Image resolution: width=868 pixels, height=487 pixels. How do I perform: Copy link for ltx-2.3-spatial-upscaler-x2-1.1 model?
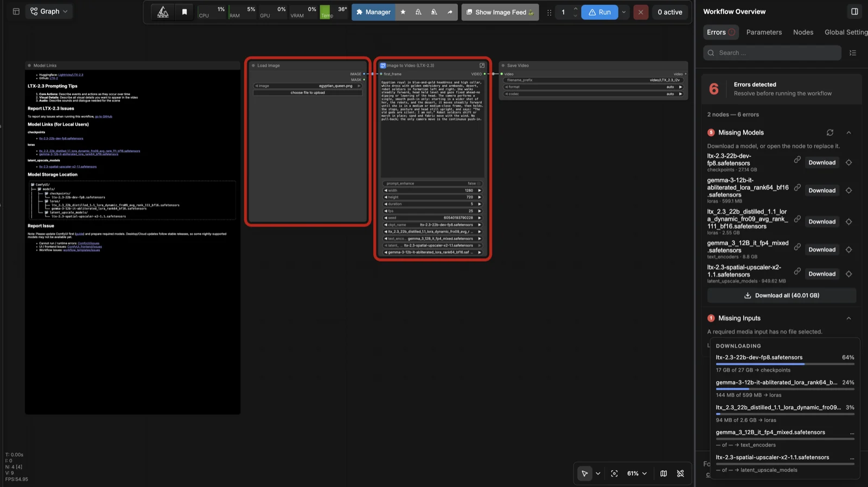pos(797,271)
